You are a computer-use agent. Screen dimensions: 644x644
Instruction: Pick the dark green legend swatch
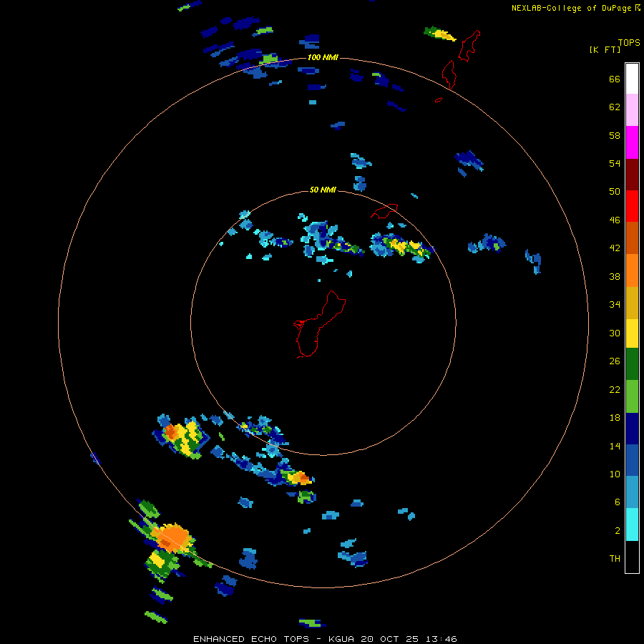coord(632,364)
